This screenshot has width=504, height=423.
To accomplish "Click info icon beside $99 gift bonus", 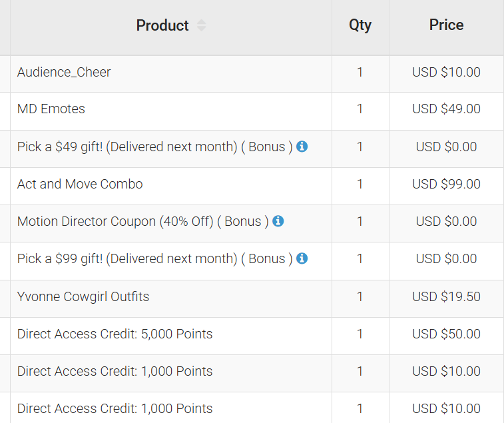I will [x=302, y=258].
